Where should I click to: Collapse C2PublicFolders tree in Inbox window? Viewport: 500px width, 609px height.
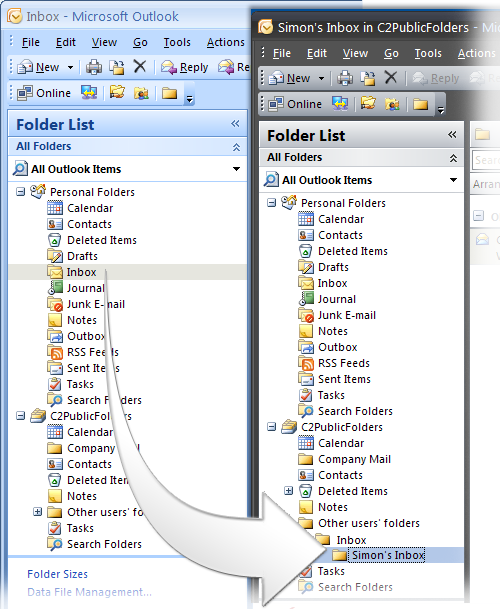coord(21,416)
